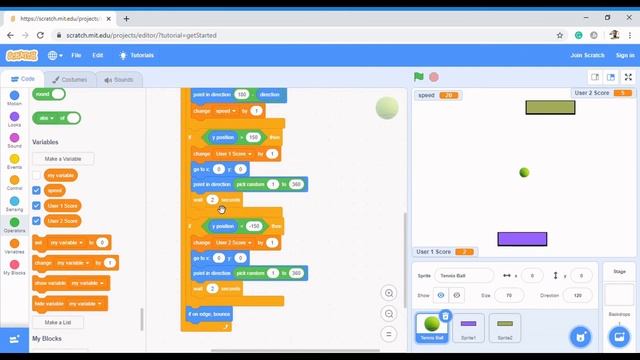Show the sprite using eye icon
Image resolution: width=640 pixels, height=360 pixels.
click(x=441, y=295)
